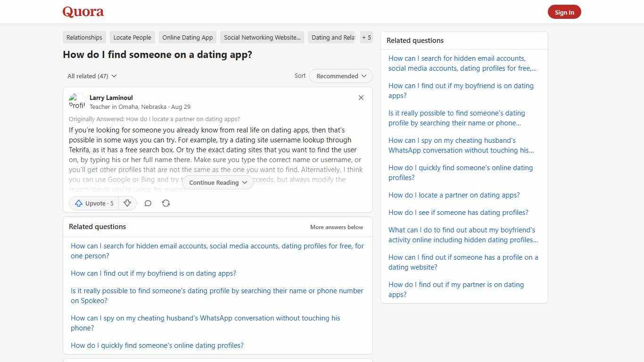Expand the All related (47) filter
The height and width of the screenshot is (362, 644).
point(91,76)
